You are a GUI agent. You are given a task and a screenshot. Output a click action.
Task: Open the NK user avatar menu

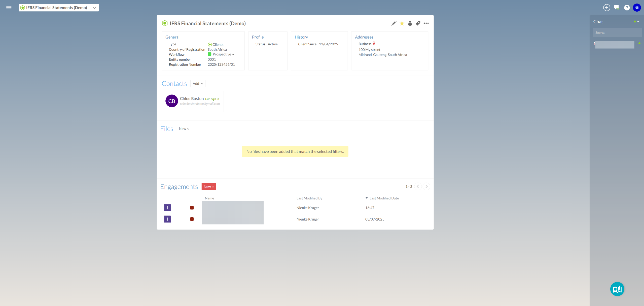click(x=637, y=8)
